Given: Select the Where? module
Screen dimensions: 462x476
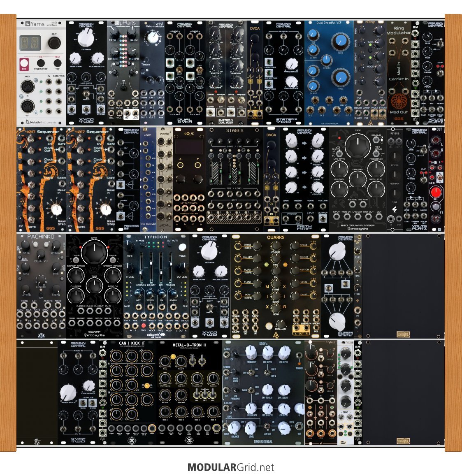Looking at the screenshot, I should pyautogui.click(x=337, y=286).
